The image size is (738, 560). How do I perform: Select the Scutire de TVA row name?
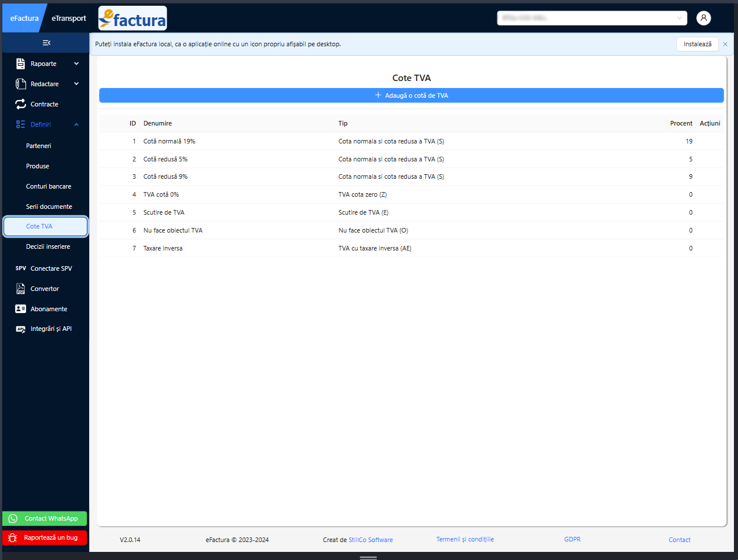[164, 212]
